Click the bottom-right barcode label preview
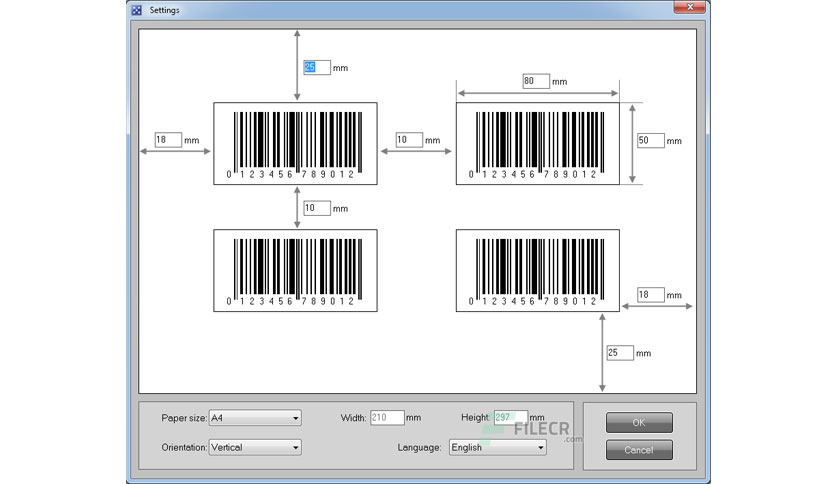 click(x=537, y=270)
